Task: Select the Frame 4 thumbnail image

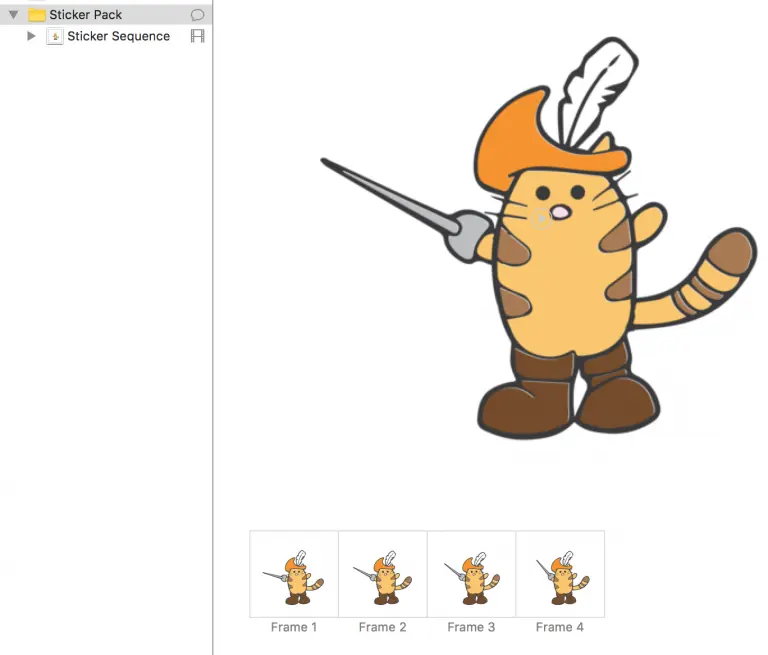Action: coord(560,574)
